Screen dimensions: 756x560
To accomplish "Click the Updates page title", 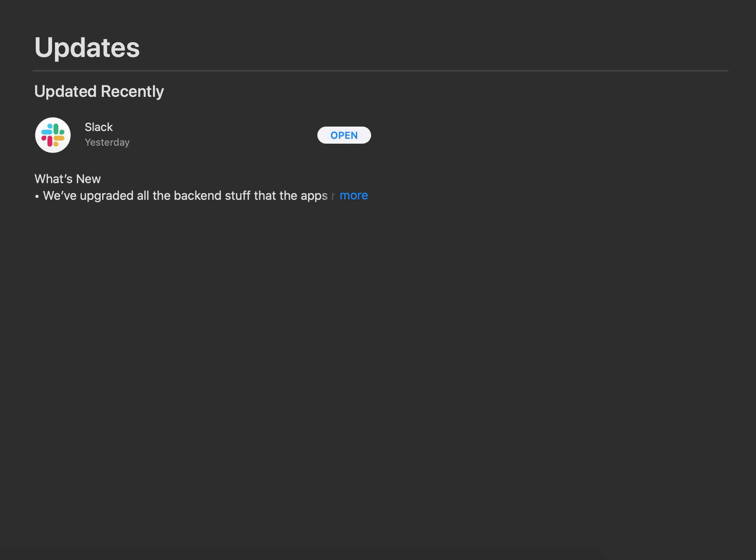I will [87, 47].
